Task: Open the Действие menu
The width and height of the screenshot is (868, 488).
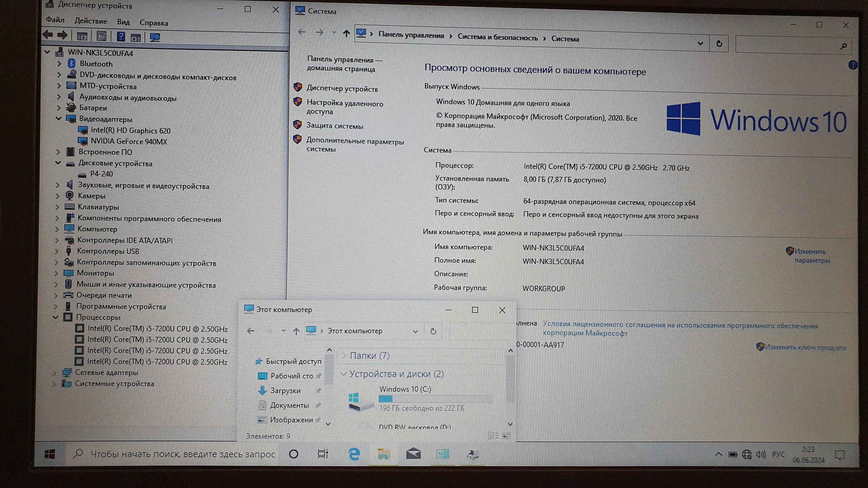Action: [91, 21]
